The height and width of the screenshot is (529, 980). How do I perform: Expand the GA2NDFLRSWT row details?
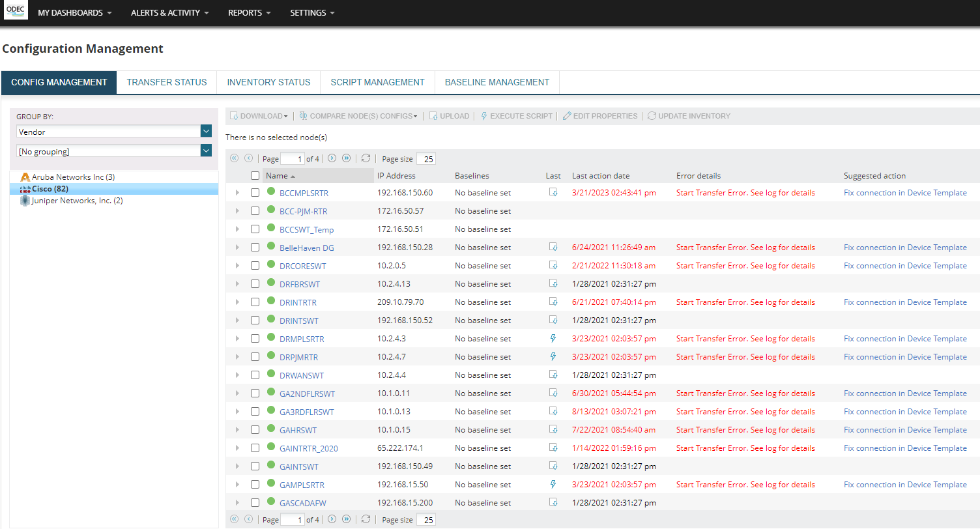tap(237, 393)
